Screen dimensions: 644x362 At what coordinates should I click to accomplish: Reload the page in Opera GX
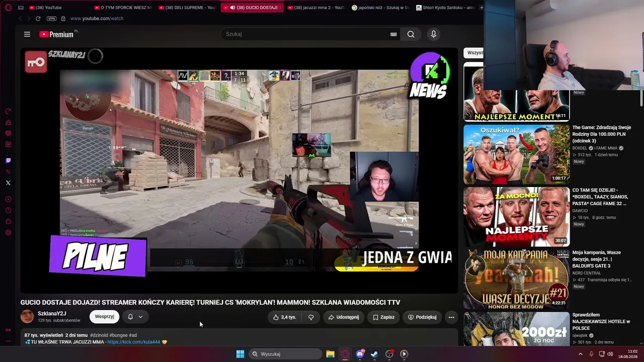[x=38, y=19]
